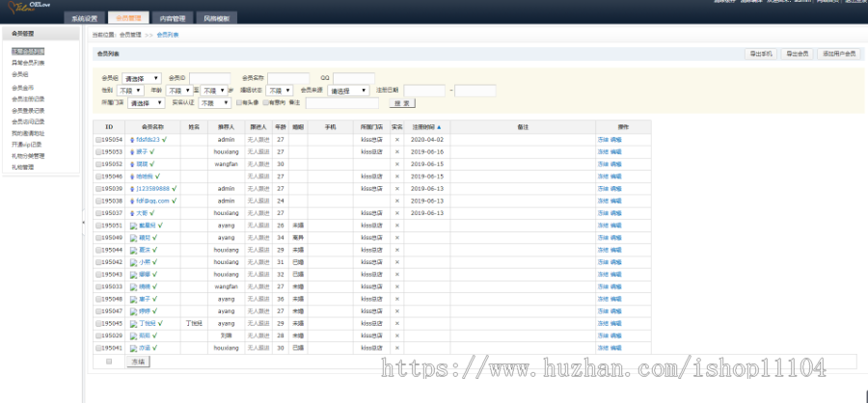Click the 会员ID input field

click(x=209, y=78)
